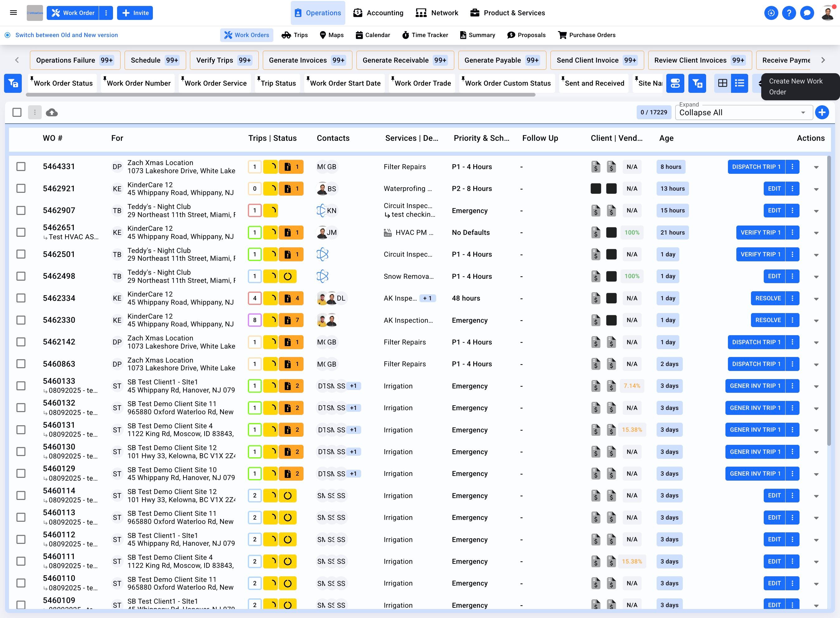This screenshot has width=840, height=618.
Task: Click DISPATCH TRIP 1 for order 5464331
Action: point(756,167)
